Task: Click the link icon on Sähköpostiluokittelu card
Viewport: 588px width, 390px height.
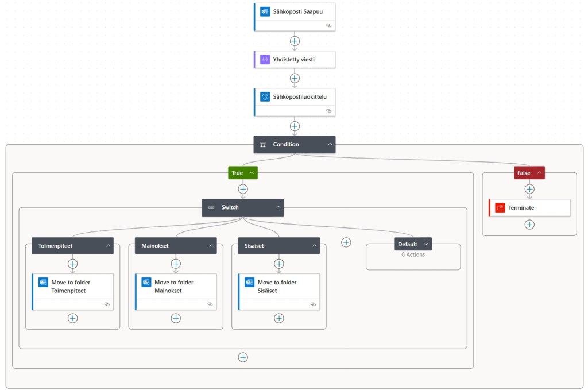Action: [x=328, y=110]
